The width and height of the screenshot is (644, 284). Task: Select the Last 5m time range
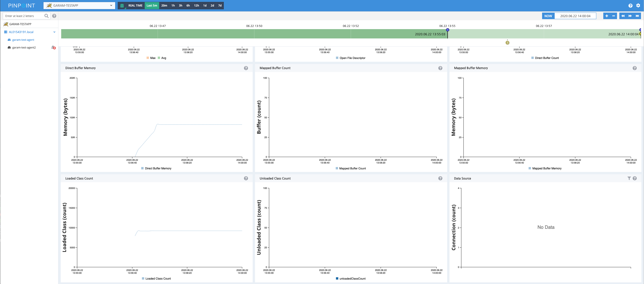click(151, 6)
